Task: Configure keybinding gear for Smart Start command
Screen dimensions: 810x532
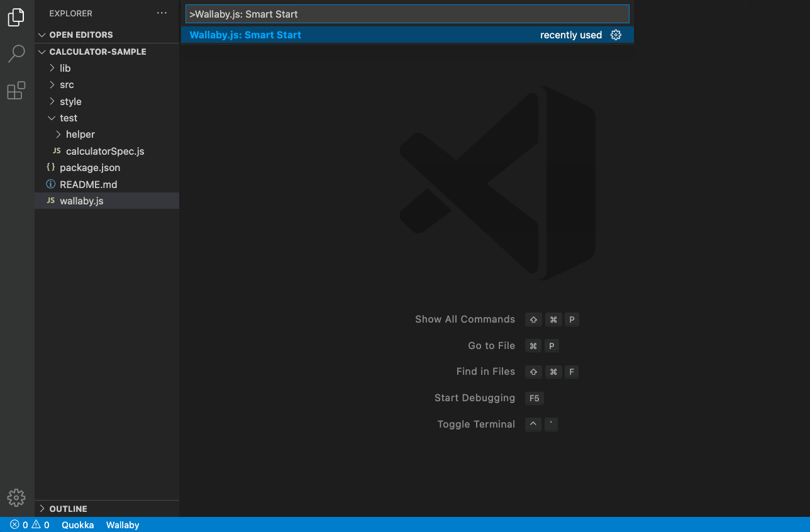Action: (x=616, y=35)
